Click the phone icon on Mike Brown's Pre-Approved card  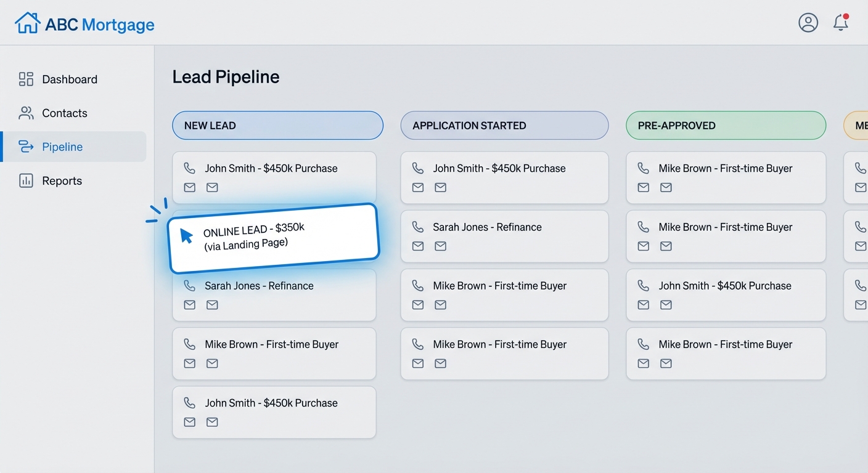click(x=644, y=168)
